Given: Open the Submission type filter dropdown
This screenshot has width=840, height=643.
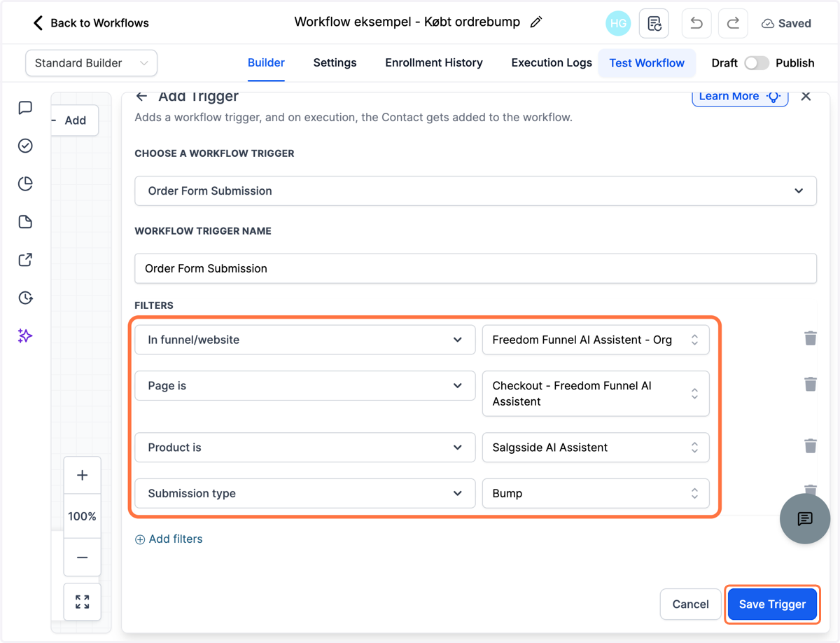Looking at the screenshot, I should [304, 493].
